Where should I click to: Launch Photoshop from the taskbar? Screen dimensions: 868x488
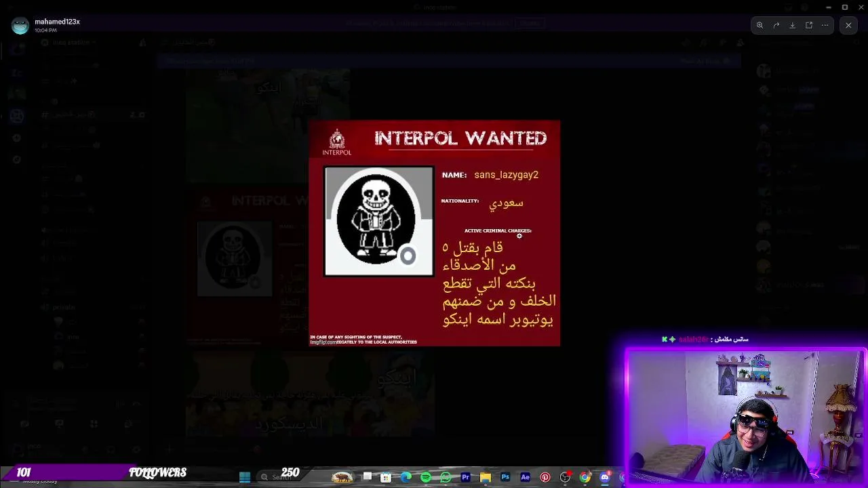pos(505,477)
